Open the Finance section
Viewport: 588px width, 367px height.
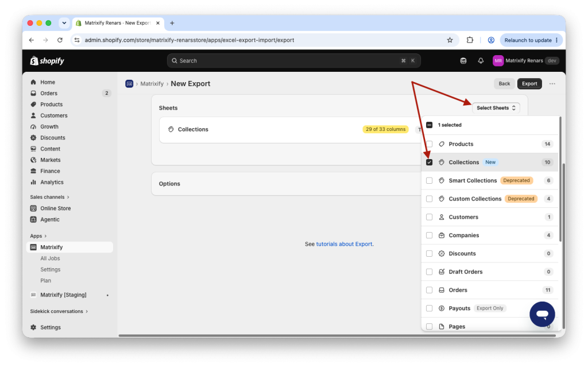[x=50, y=171]
